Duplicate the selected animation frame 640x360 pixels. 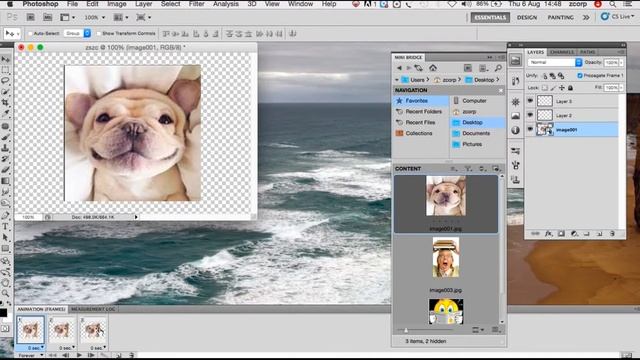[119, 355]
